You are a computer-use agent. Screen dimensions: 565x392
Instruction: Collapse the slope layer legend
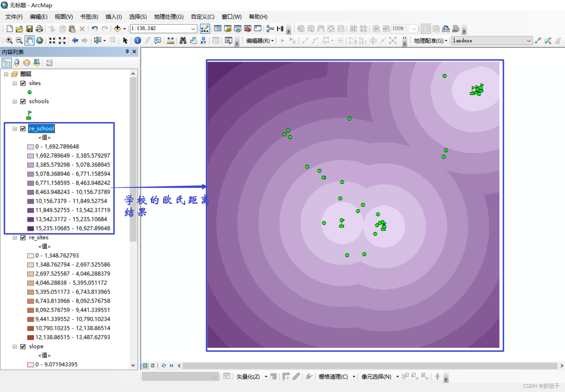tap(15, 346)
